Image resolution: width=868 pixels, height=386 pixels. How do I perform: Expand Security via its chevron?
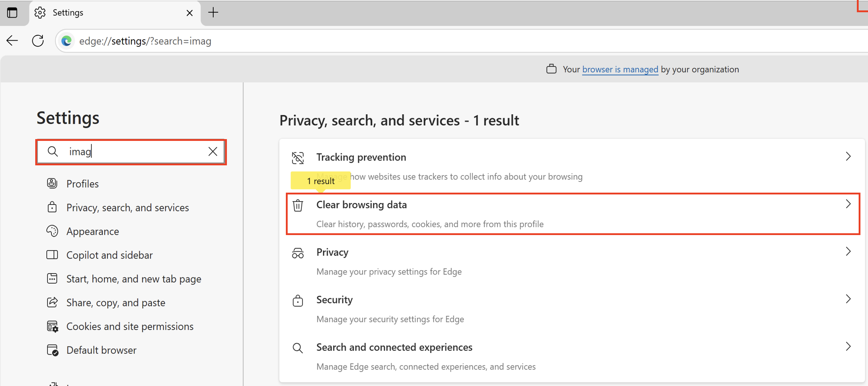point(848,299)
